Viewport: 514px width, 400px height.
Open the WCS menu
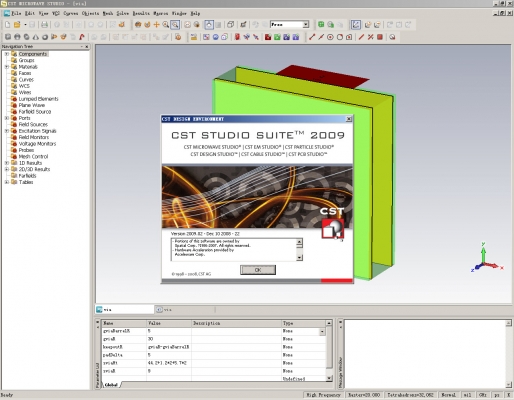pyautogui.click(x=56, y=13)
